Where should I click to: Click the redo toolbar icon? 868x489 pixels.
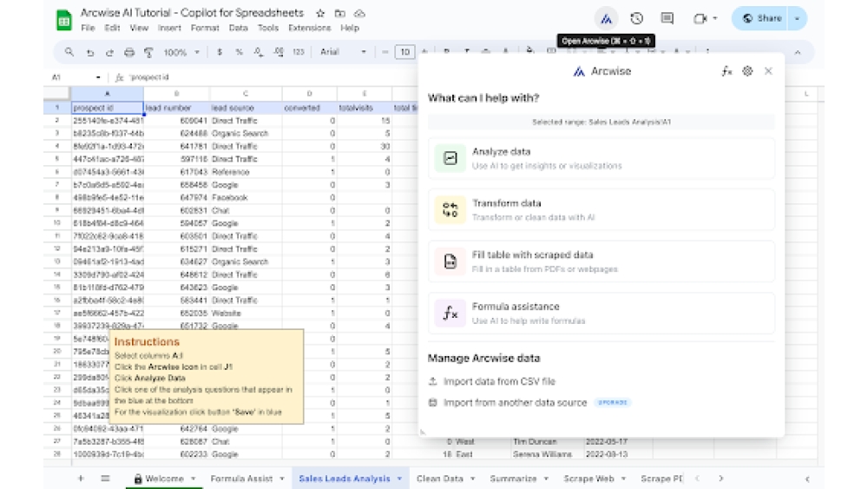(109, 52)
